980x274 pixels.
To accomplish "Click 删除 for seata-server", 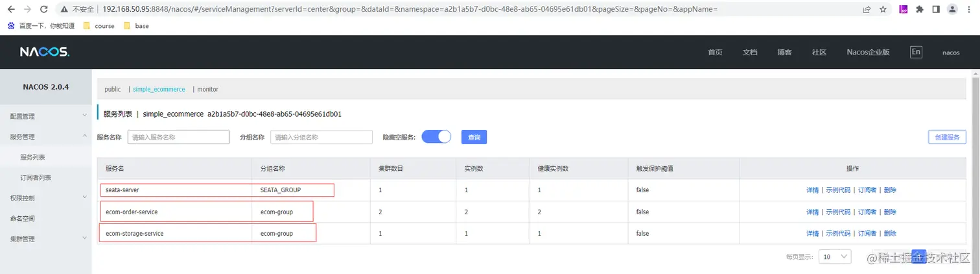I will pos(890,190).
